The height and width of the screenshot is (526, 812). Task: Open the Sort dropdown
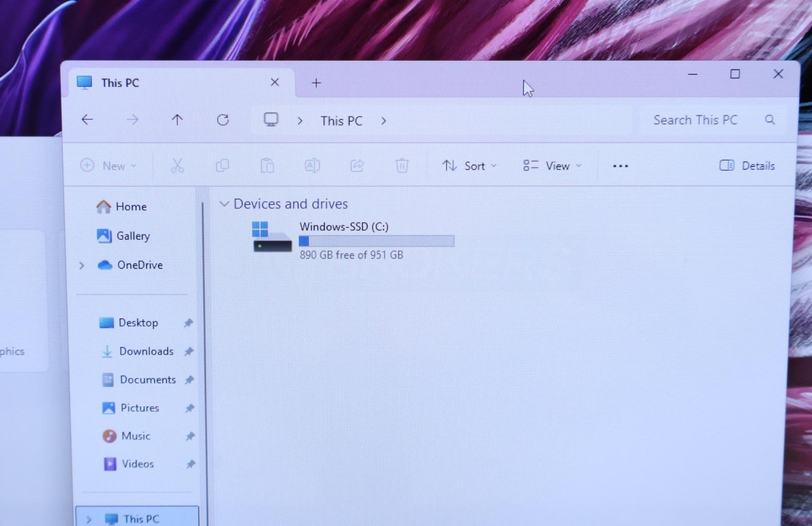click(x=469, y=166)
